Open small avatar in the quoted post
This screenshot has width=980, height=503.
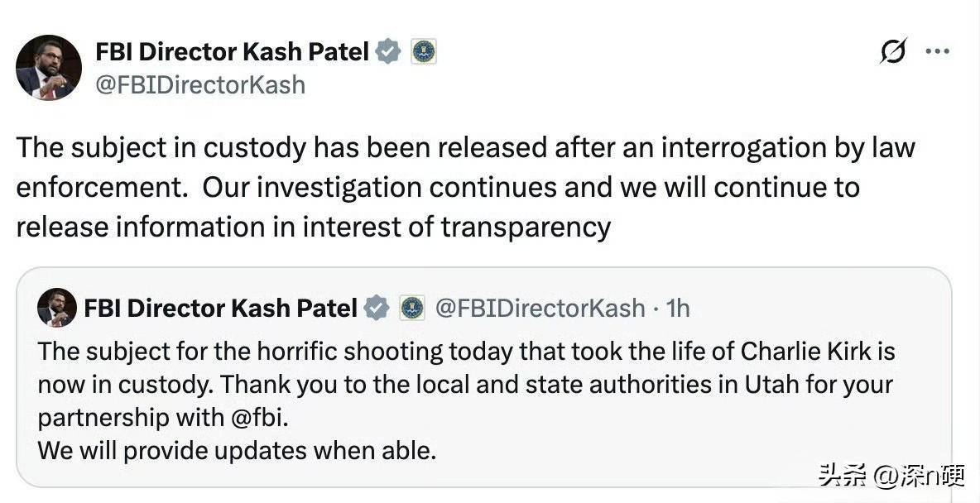pos(57,308)
